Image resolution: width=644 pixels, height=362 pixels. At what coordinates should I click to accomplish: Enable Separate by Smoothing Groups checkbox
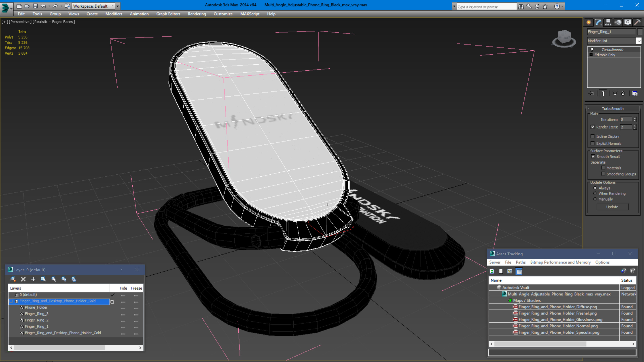603,174
